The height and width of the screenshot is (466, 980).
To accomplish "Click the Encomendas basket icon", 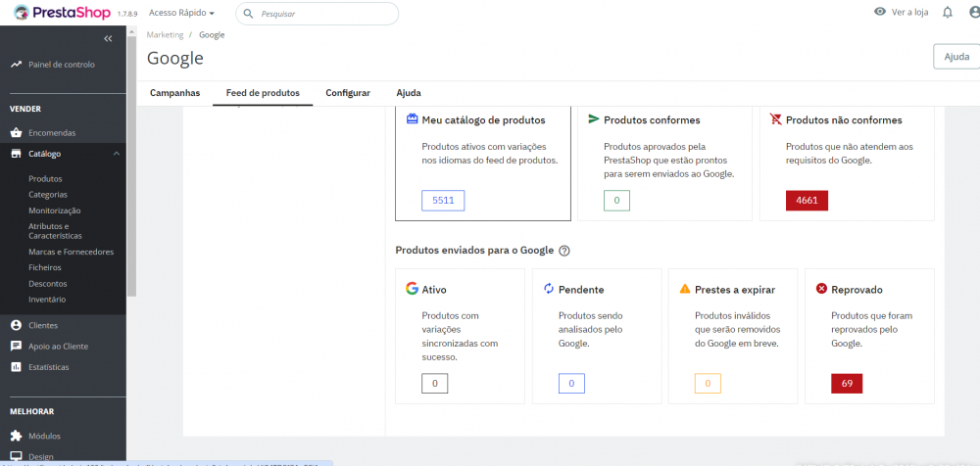I will (17, 133).
